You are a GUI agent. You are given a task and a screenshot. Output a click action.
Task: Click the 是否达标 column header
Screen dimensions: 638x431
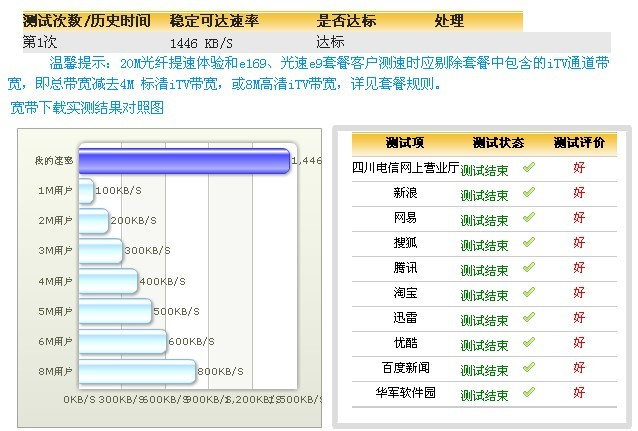click(x=346, y=21)
